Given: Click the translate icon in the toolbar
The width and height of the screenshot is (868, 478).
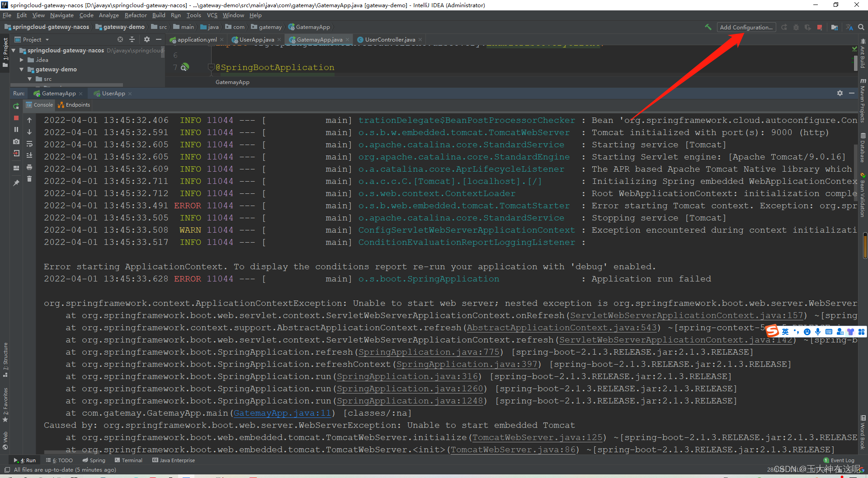Looking at the screenshot, I should pyautogui.click(x=849, y=28).
